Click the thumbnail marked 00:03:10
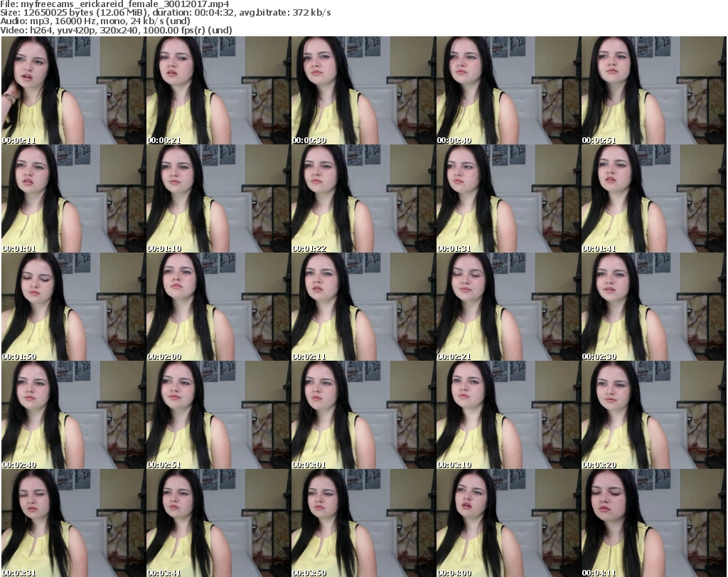 pos(508,415)
